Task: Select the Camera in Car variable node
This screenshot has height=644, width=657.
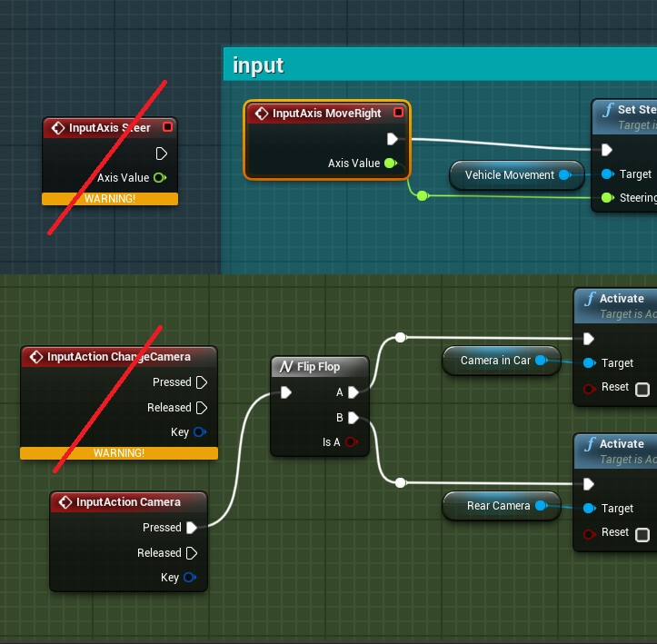Action: click(x=495, y=361)
